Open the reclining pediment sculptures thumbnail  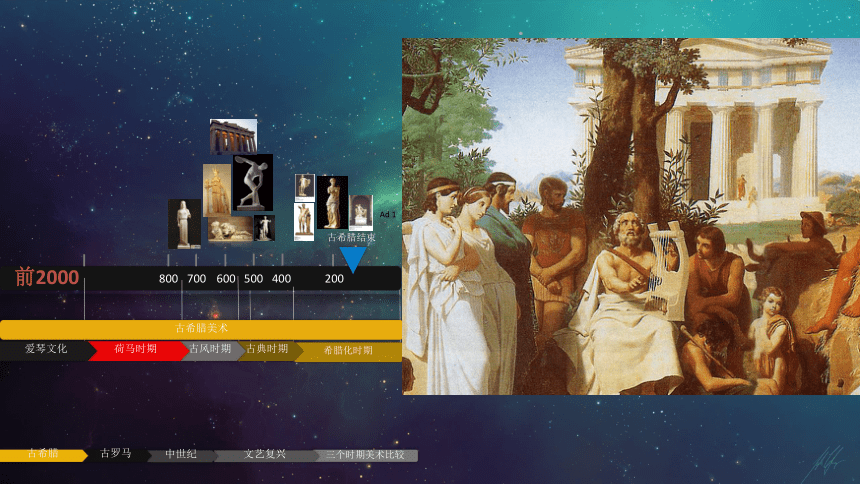tap(230, 229)
